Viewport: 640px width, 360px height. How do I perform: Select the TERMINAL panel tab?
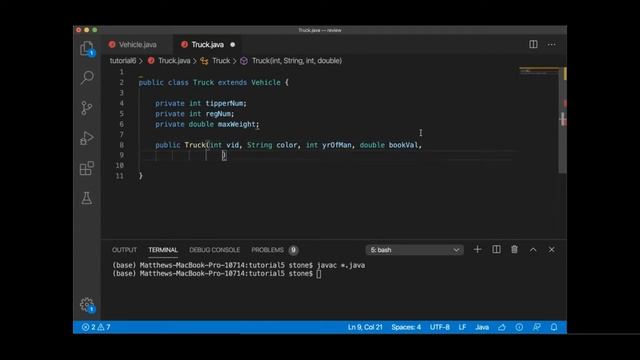click(163, 250)
